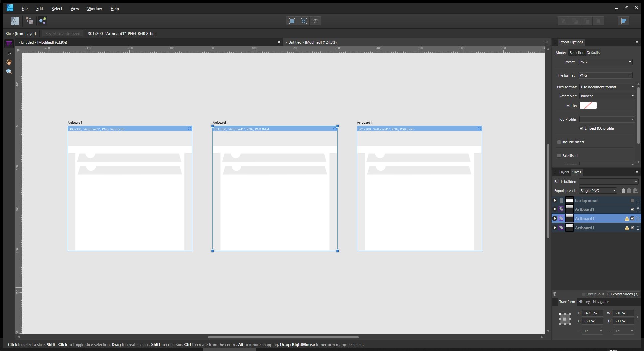The width and height of the screenshot is (644, 351).
Task: Click the Revert to auto sized button
Action: pyautogui.click(x=62, y=33)
